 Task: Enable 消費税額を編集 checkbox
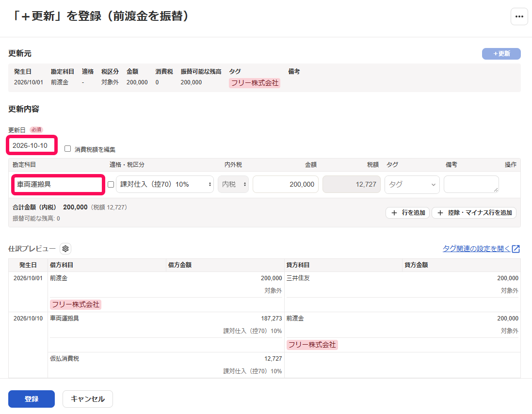68,149
